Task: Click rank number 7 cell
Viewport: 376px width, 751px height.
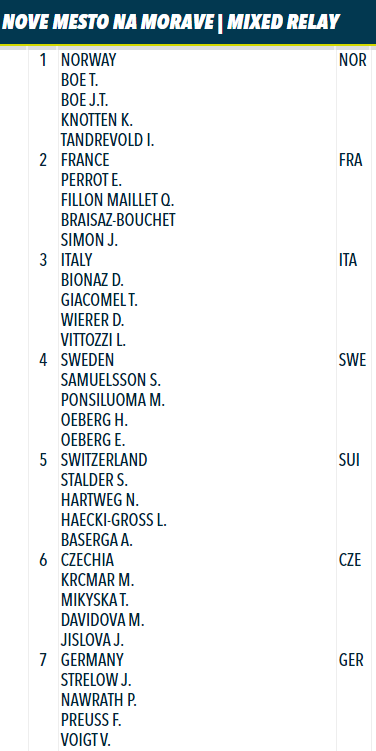Action: coord(43,660)
